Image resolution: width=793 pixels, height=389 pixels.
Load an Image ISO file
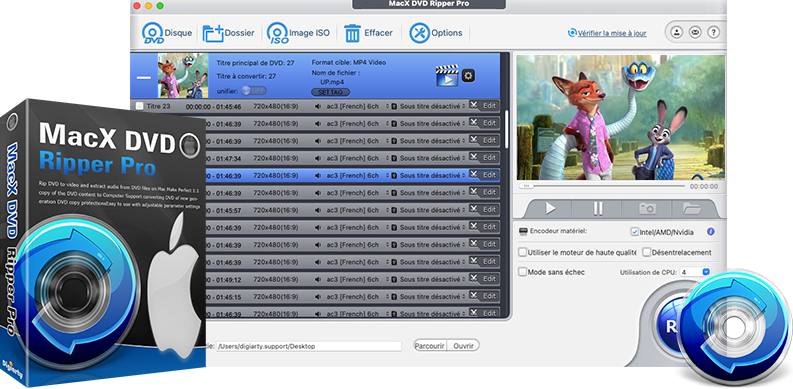pyautogui.click(x=298, y=33)
